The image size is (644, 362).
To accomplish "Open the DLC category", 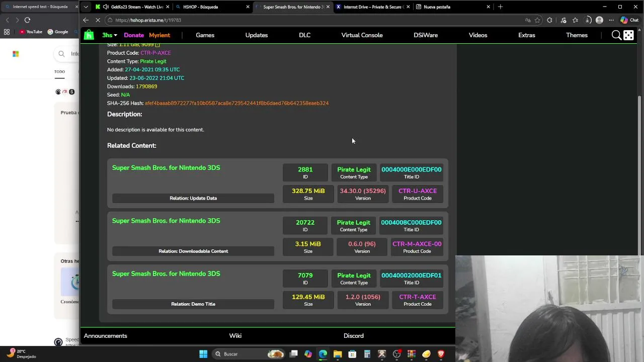I will pyautogui.click(x=304, y=35).
